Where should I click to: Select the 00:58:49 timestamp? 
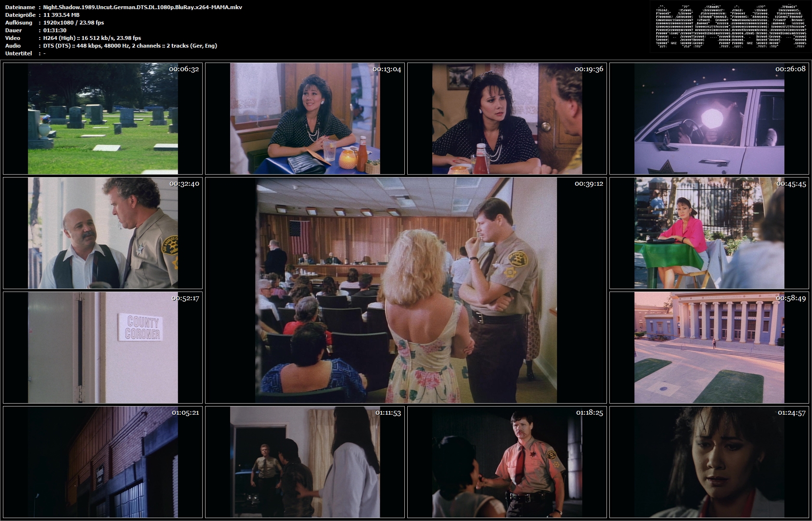point(791,298)
